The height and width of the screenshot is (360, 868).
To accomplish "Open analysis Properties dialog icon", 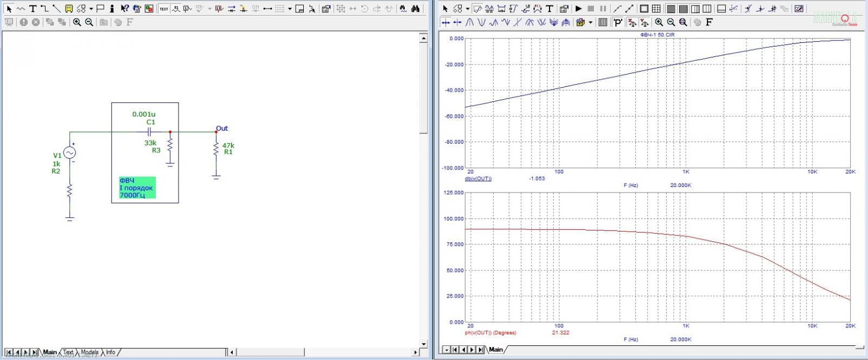I will pos(564,9).
